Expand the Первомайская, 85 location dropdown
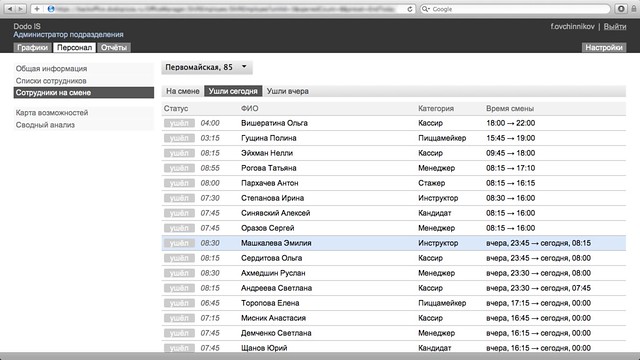This screenshot has height=360, width=640. [x=207, y=67]
